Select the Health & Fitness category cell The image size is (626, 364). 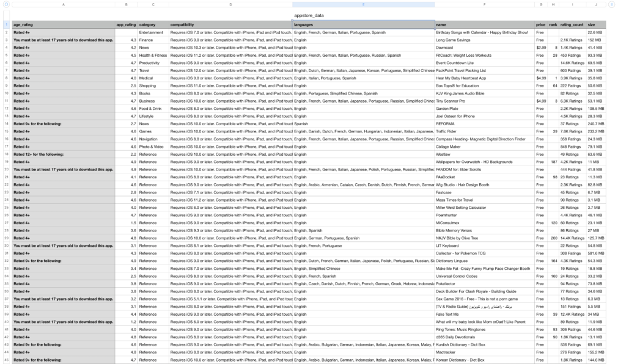tap(153, 55)
